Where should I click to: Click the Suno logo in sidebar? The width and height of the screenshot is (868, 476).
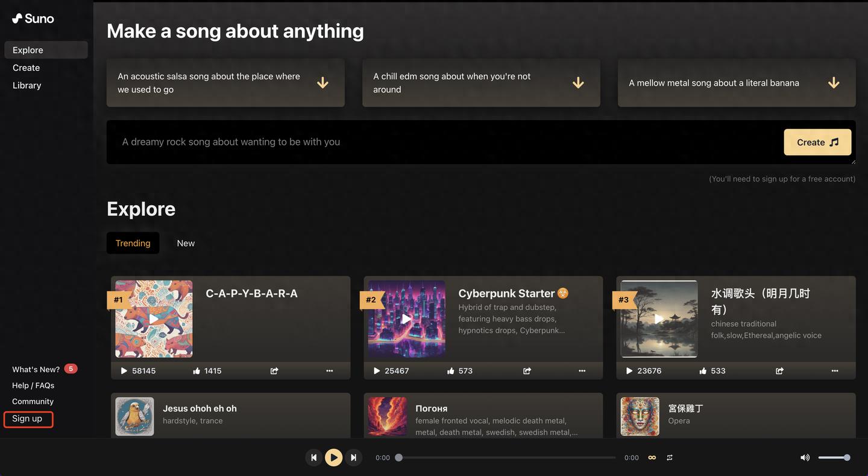(33, 19)
